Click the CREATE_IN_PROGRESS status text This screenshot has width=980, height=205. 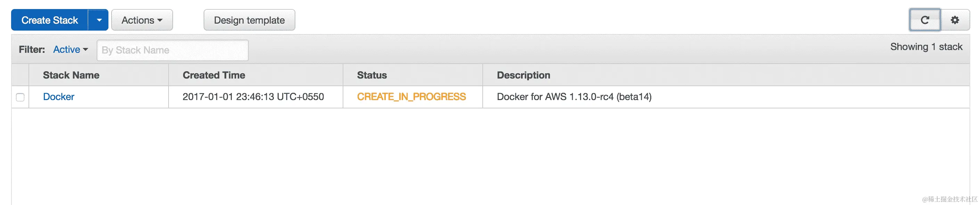(411, 97)
